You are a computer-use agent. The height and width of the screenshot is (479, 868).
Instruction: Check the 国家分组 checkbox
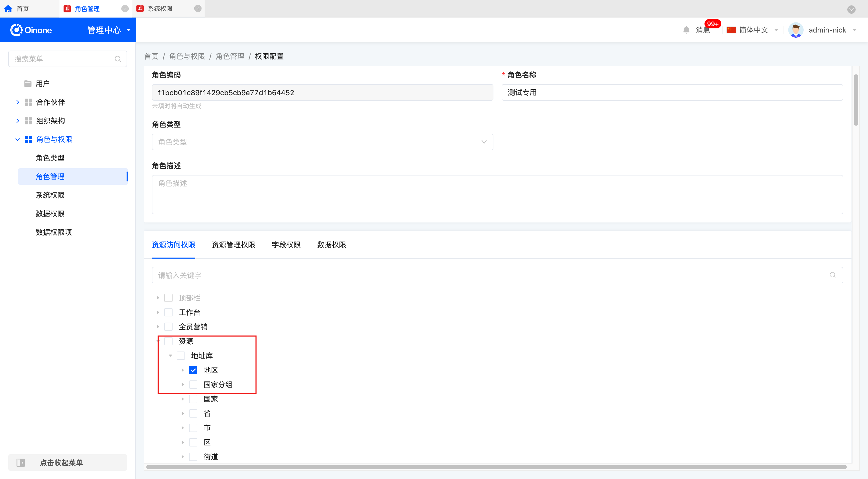click(193, 384)
